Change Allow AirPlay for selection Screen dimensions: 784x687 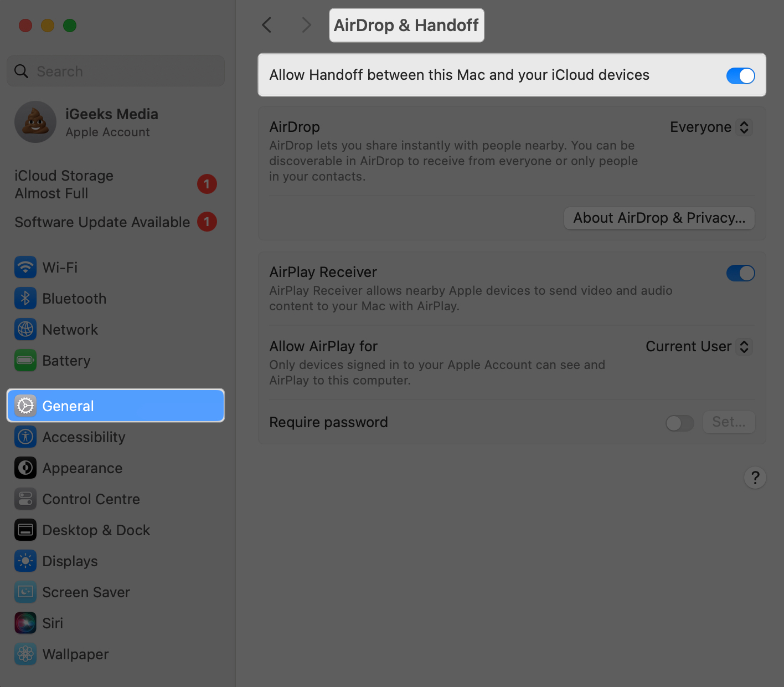[699, 346]
